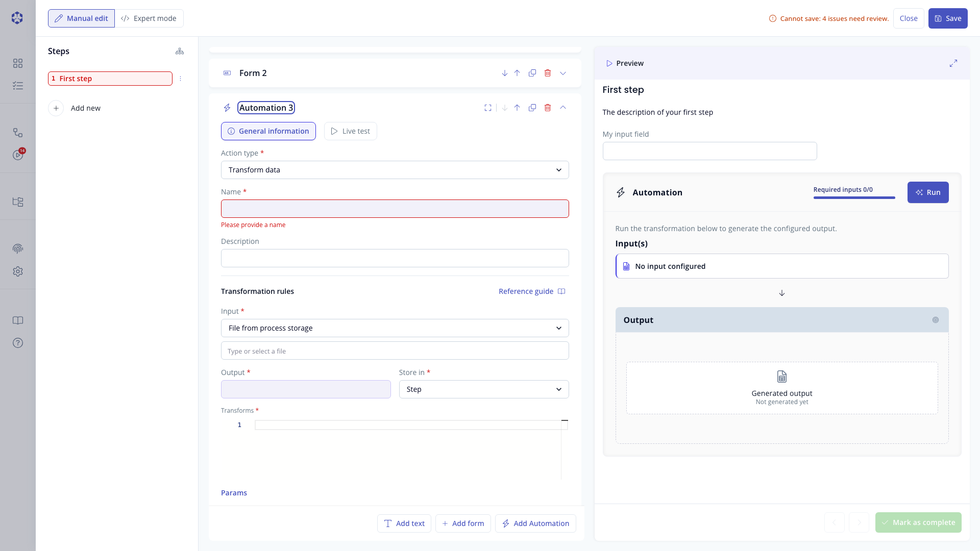Select General information tab
980x551 pixels.
click(x=268, y=131)
